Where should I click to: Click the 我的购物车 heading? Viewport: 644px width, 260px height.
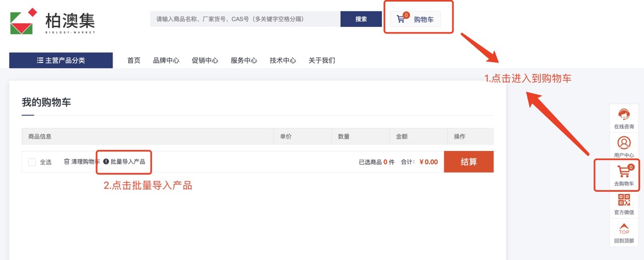[x=46, y=102]
